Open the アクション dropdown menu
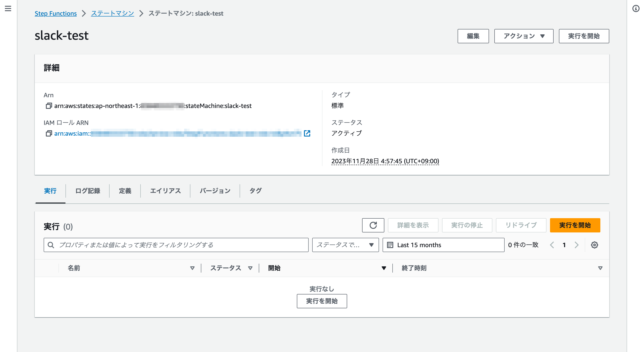644x352 pixels. tap(524, 36)
